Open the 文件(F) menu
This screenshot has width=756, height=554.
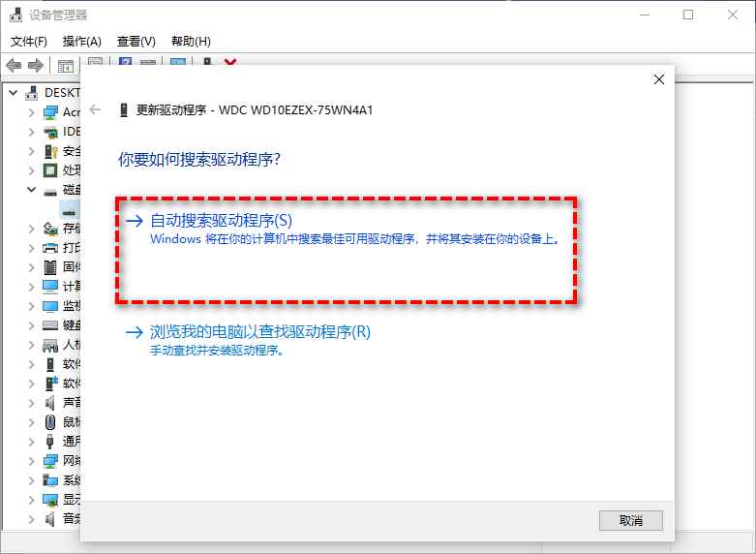coord(29,42)
